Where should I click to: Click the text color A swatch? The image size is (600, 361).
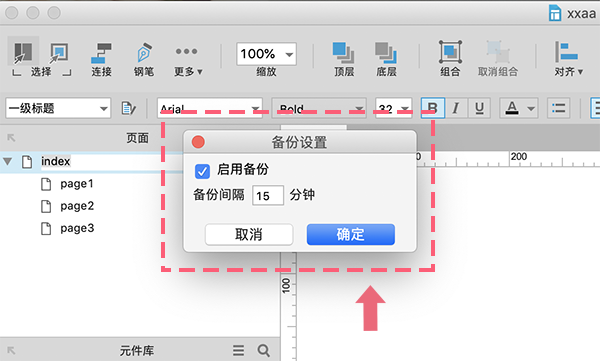512,108
